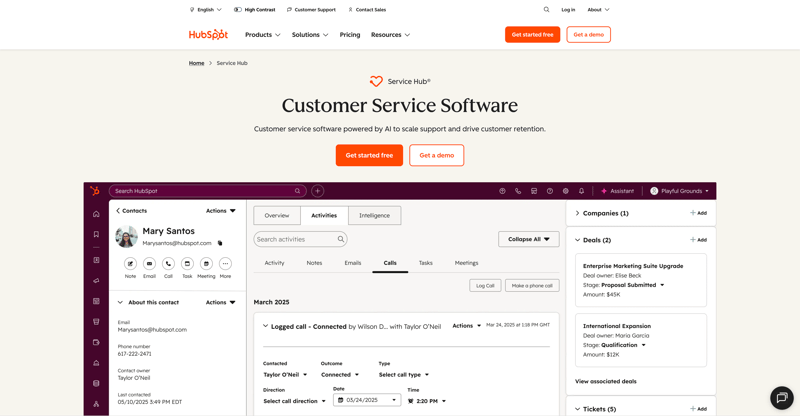Screen dimensions: 800x416
Task: Open the marketplace icon in the top app bar
Action: pyautogui.click(x=534, y=191)
